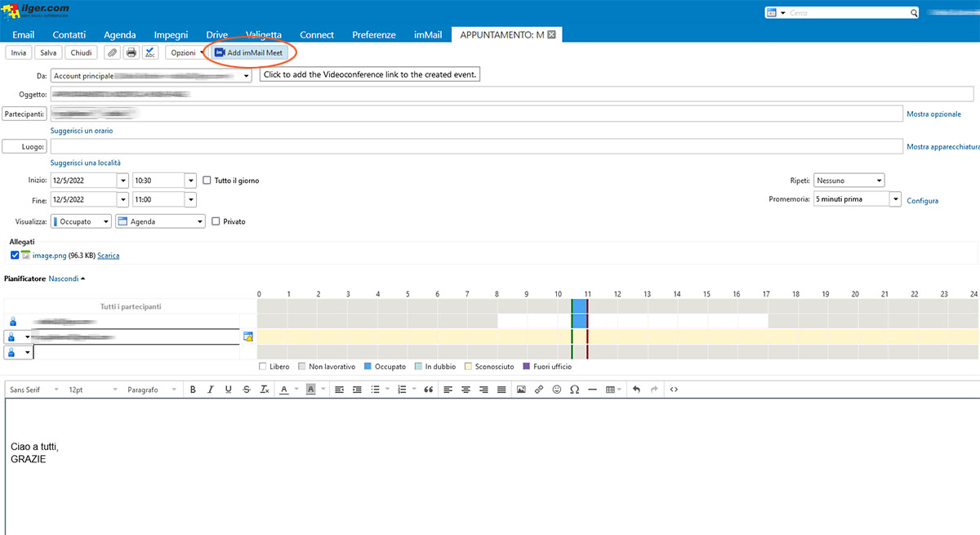Open the 10:30 start time dropdown
Screen dimensions: 980x535
coord(191,180)
